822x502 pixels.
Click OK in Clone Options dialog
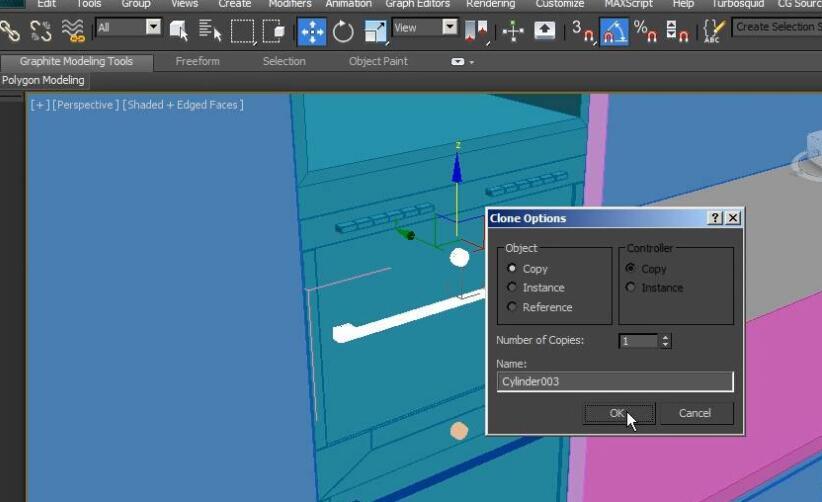click(x=618, y=413)
